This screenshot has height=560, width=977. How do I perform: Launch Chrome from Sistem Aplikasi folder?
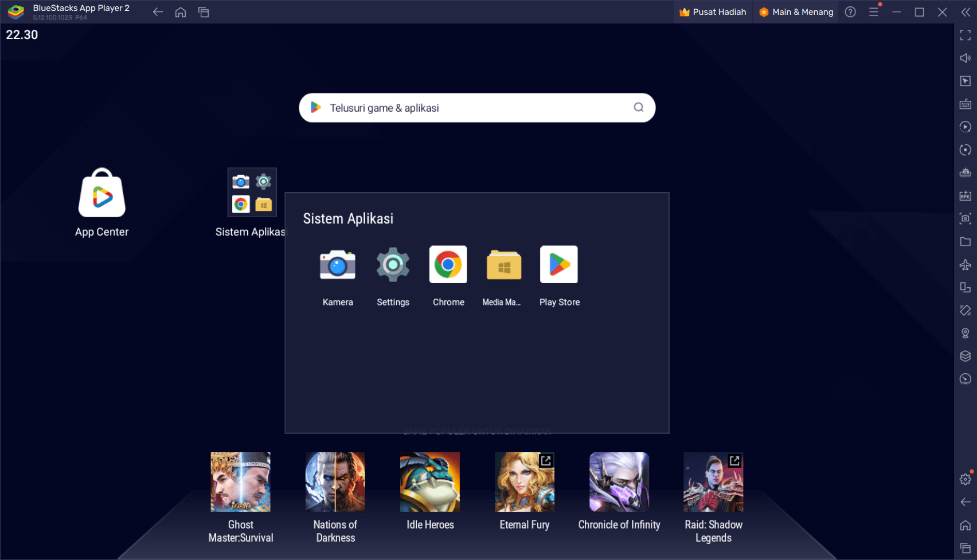click(x=448, y=265)
